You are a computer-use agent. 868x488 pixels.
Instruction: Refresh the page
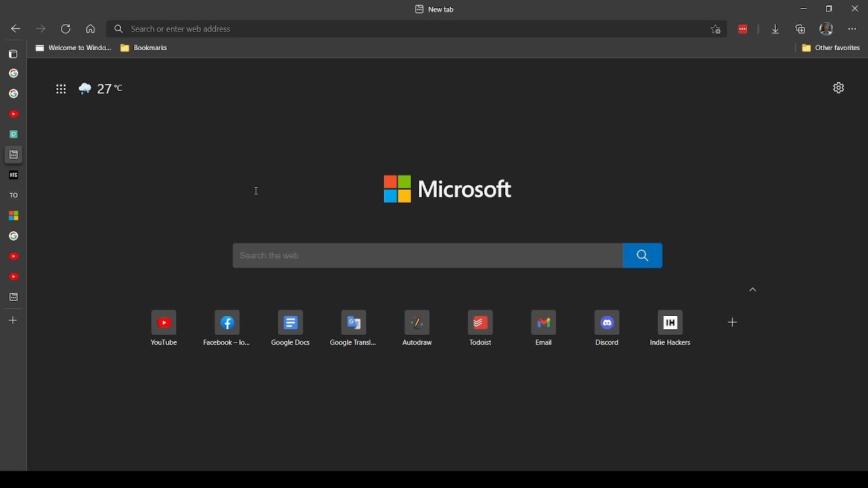click(66, 29)
